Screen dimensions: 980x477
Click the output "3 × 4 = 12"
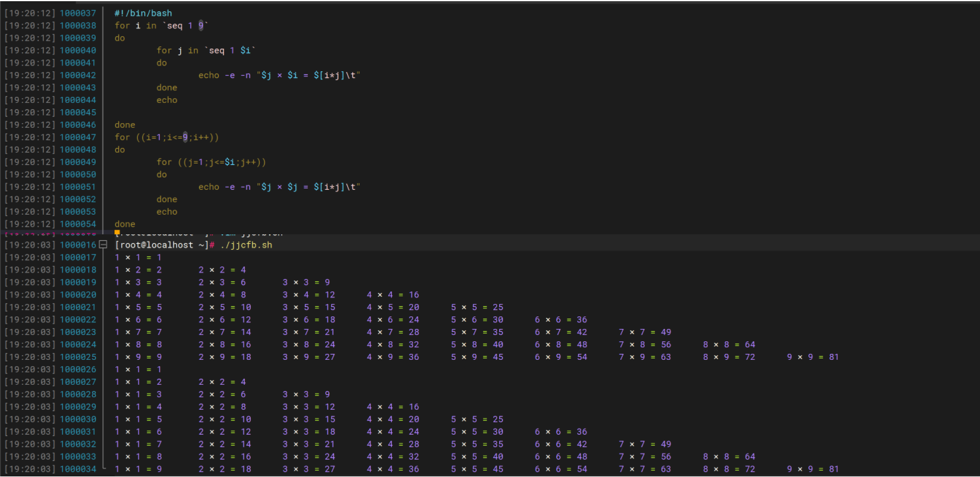coord(309,295)
